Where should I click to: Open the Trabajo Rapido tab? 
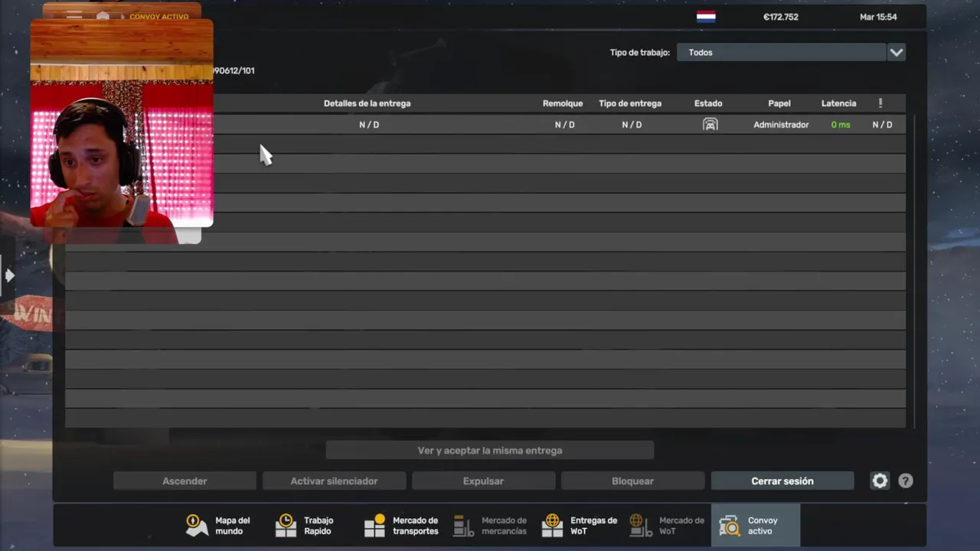point(305,526)
